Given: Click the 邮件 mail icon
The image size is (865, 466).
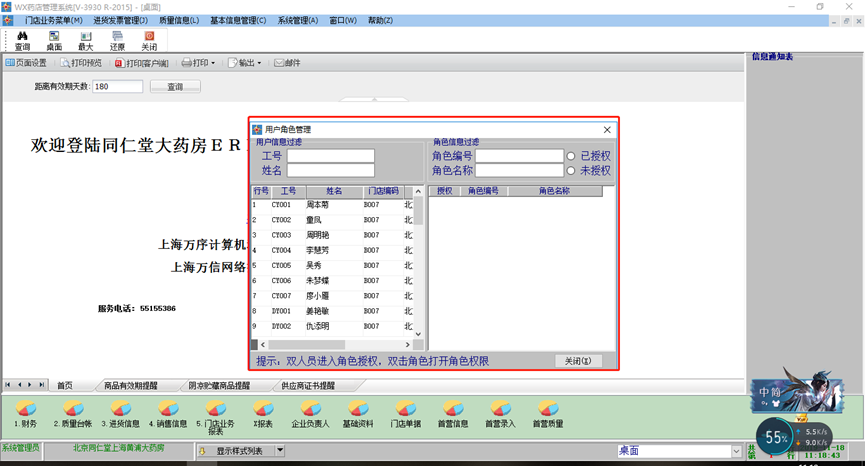Looking at the screenshot, I should (x=287, y=63).
